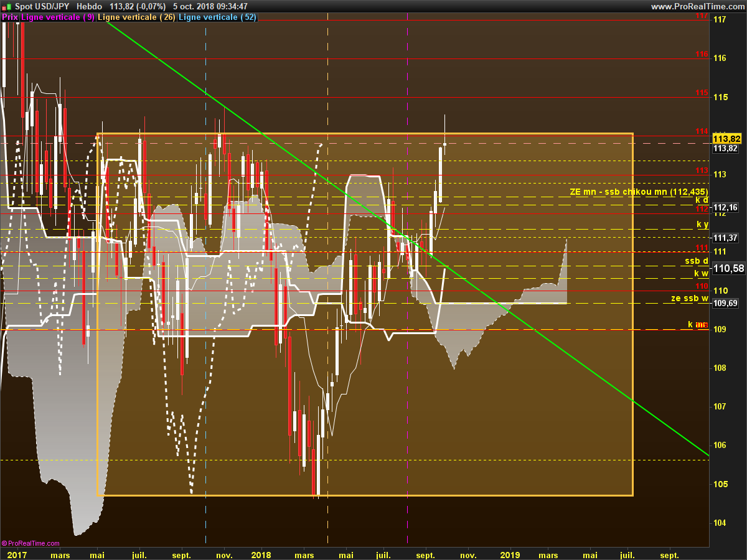Select the "Ligne verticale (26)" label
This screenshot has width=747, height=560.
click(137, 17)
